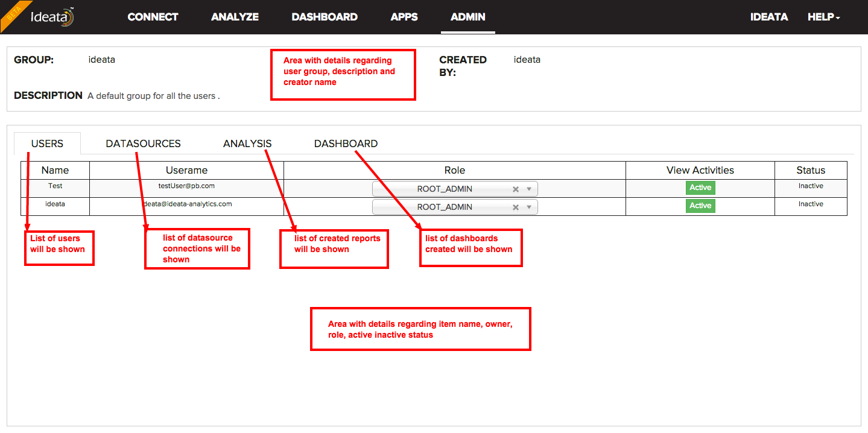Open role dropdown for Test user
The width and height of the screenshot is (868, 433).
coord(455,189)
